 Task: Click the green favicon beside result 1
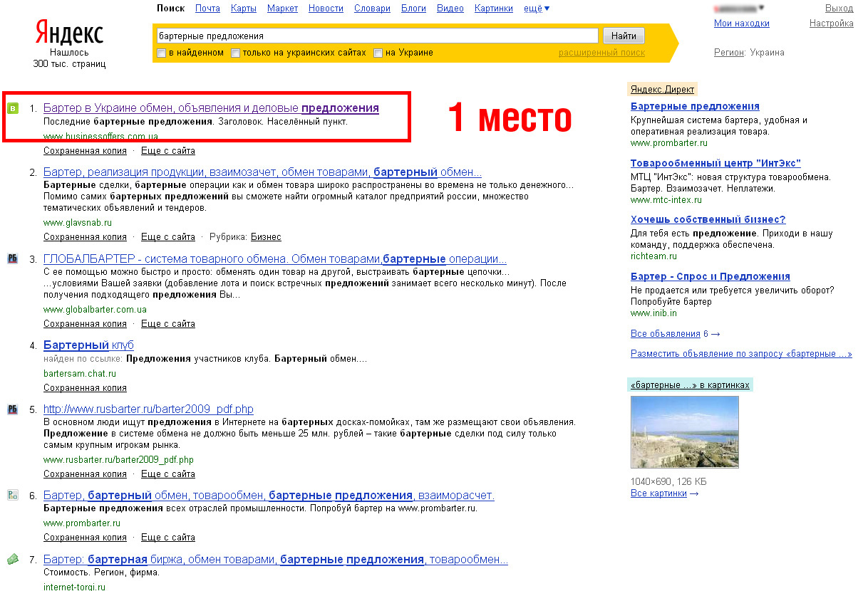pyautogui.click(x=12, y=108)
